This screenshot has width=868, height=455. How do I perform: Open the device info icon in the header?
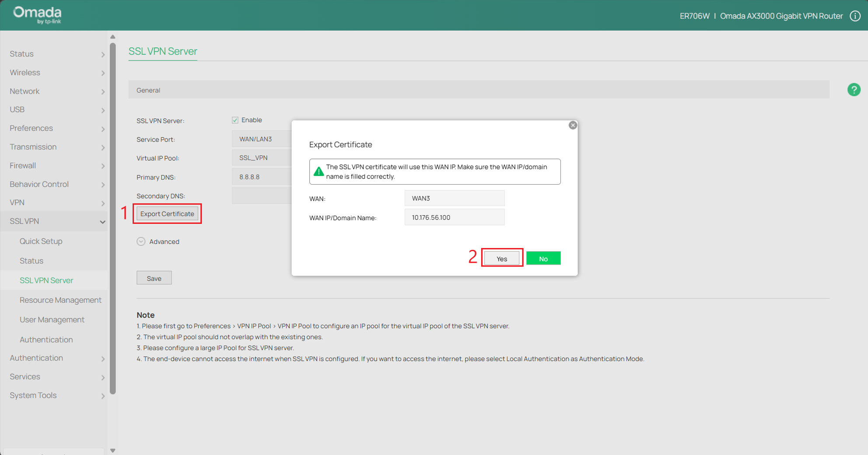point(855,16)
